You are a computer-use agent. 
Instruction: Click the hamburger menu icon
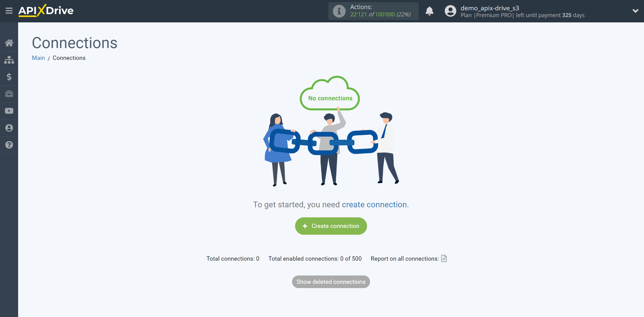pos(9,11)
